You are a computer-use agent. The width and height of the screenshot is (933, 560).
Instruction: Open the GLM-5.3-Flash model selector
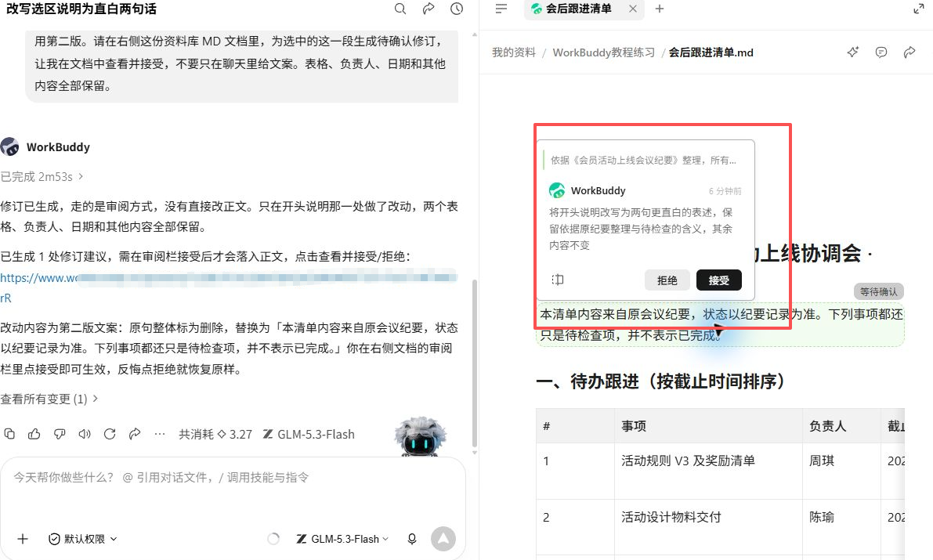(342, 539)
